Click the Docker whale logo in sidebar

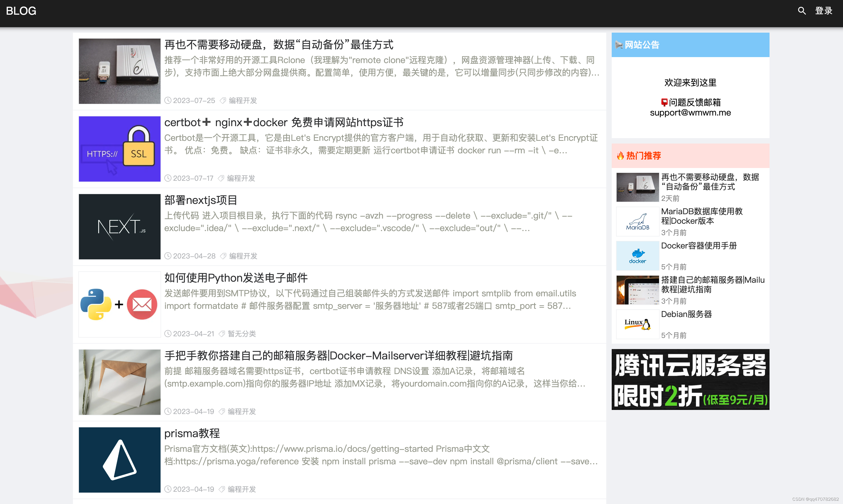click(638, 256)
